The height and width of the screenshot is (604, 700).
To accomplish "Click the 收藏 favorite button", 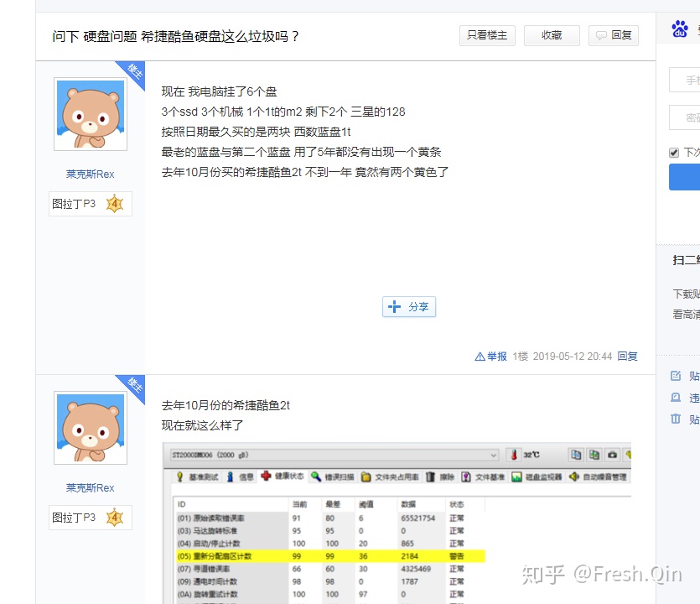I will tap(552, 35).
